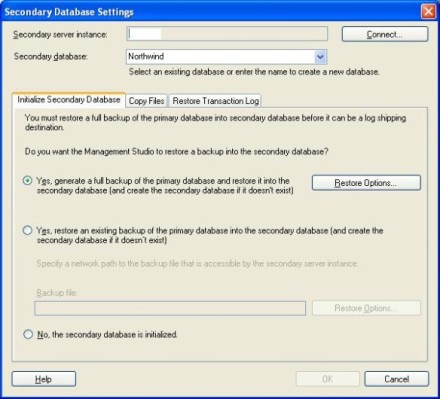Click 'Select an existing database' hint text
The width and height of the screenshot is (440, 399).
254,72
